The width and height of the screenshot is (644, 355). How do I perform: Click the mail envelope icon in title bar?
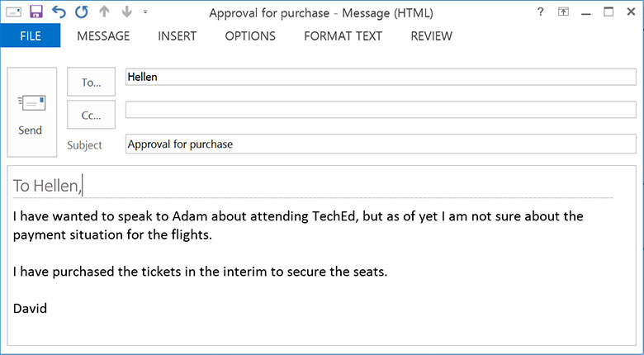[13, 12]
